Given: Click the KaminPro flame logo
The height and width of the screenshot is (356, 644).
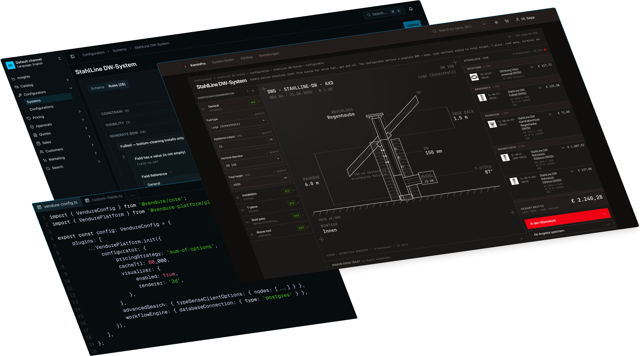Looking at the screenshot, I should [185, 66].
